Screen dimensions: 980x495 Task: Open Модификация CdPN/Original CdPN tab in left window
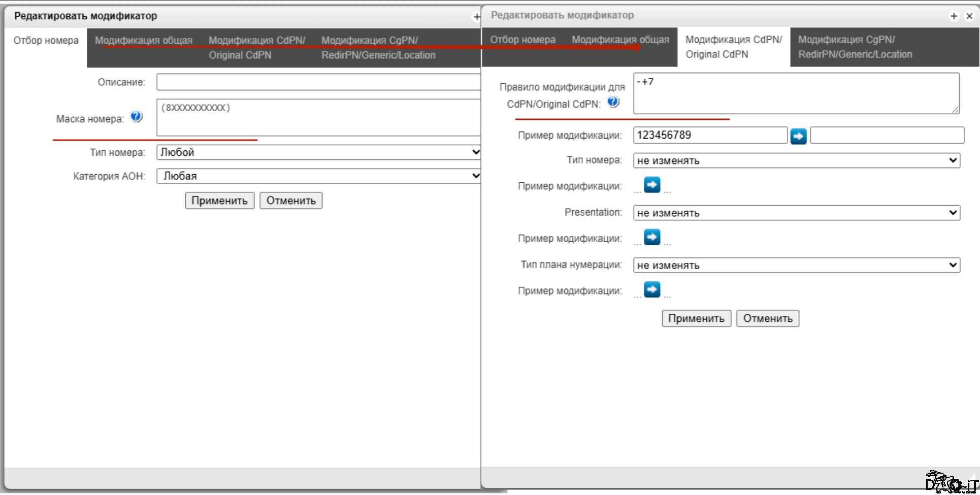pos(257,48)
